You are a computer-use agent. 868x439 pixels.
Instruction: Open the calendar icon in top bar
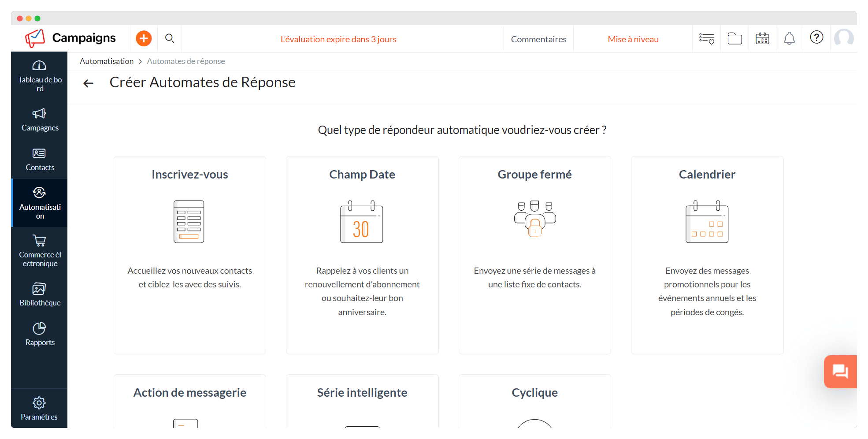[x=762, y=39]
